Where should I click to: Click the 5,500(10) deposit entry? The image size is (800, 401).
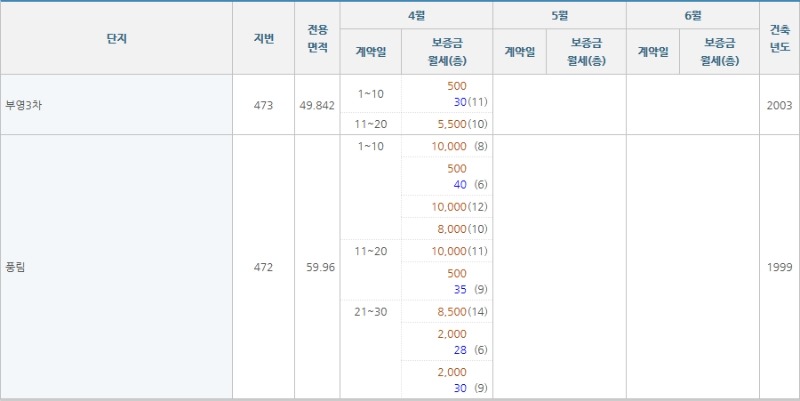coord(462,124)
